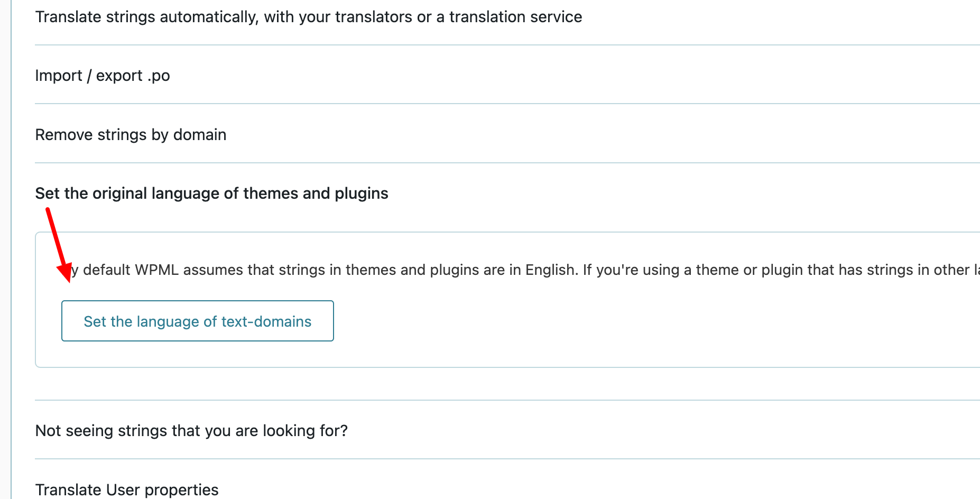Click Set the language of text-domains button
This screenshot has width=980, height=499.
(x=197, y=321)
